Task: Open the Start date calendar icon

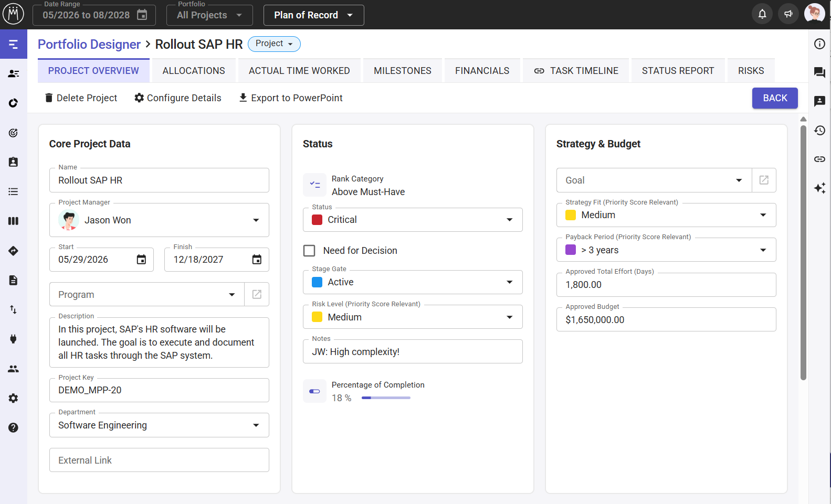Action: tap(141, 260)
